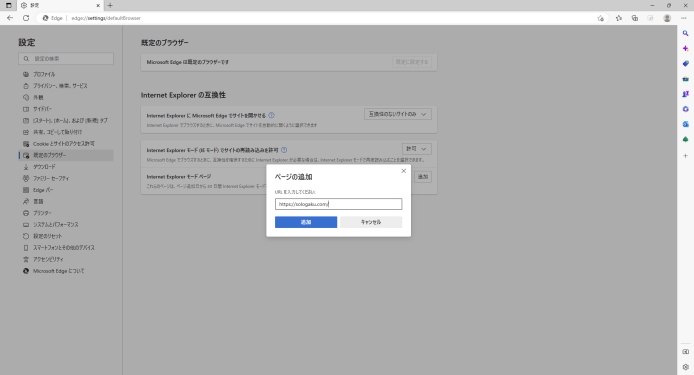Close the 設定 browser tab
Screen dimensions: 694x375
click(x=98, y=5)
